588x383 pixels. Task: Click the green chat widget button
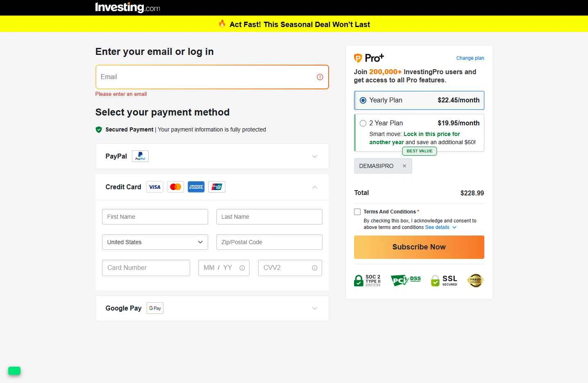(14, 371)
